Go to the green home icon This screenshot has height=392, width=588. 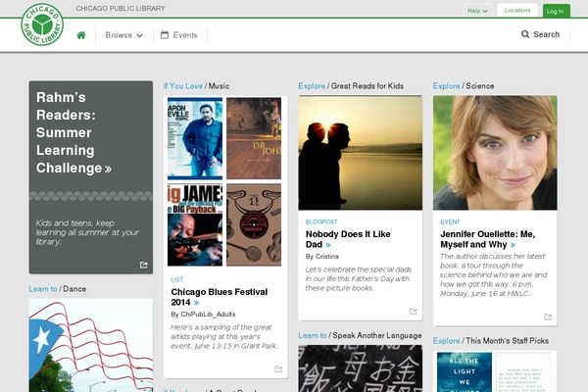81,35
